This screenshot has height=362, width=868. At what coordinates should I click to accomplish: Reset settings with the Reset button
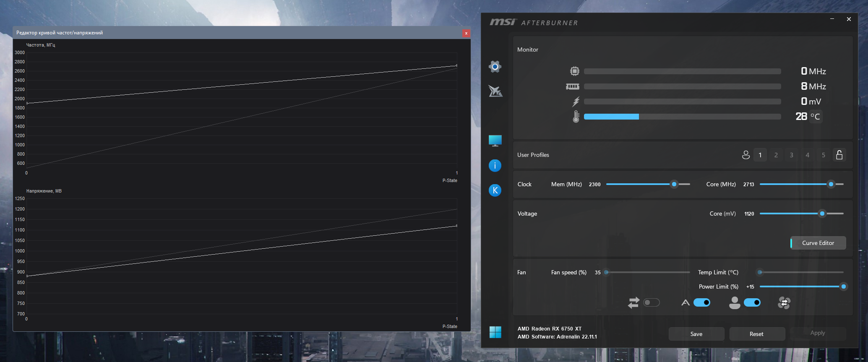pos(756,334)
